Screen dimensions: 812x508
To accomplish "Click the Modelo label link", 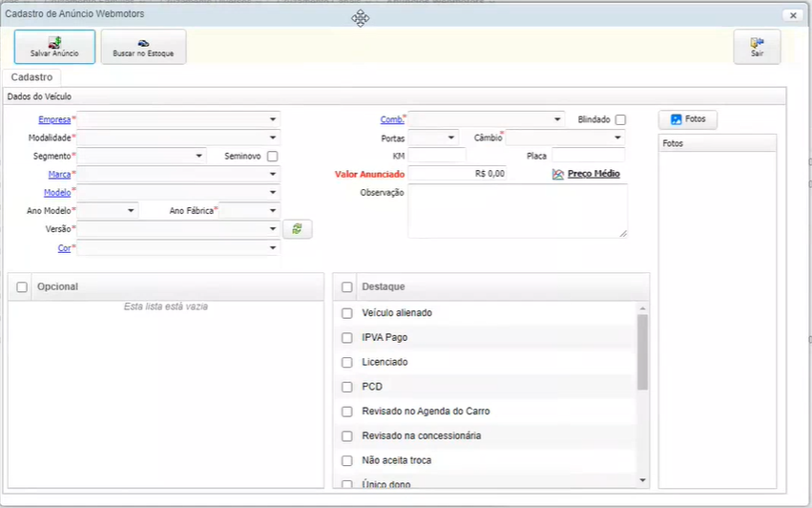I will [x=57, y=192].
